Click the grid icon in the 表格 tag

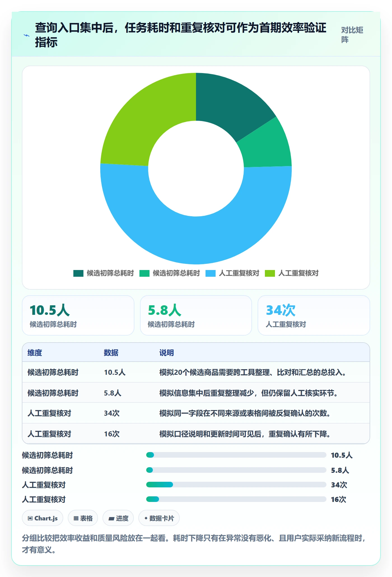(x=76, y=518)
